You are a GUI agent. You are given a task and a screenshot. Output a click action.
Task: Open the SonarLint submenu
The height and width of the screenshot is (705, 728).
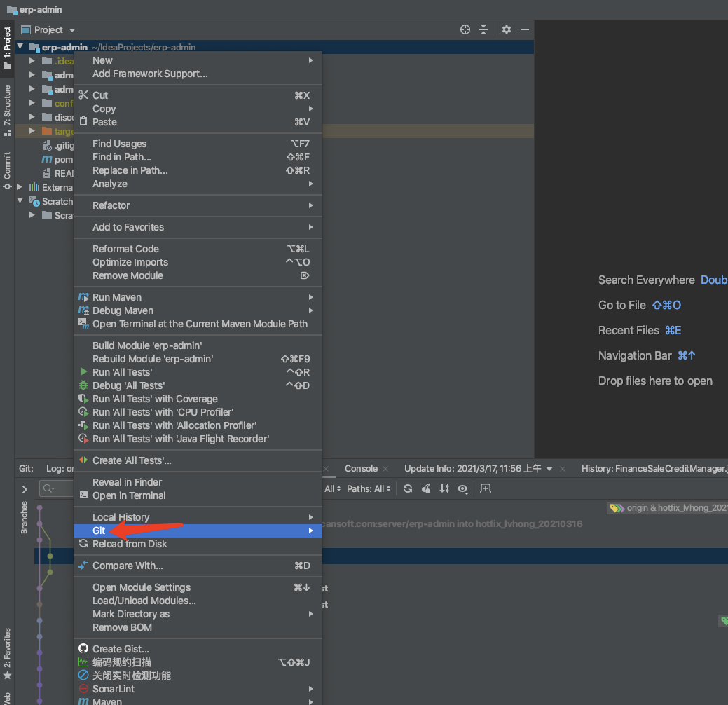coord(198,689)
